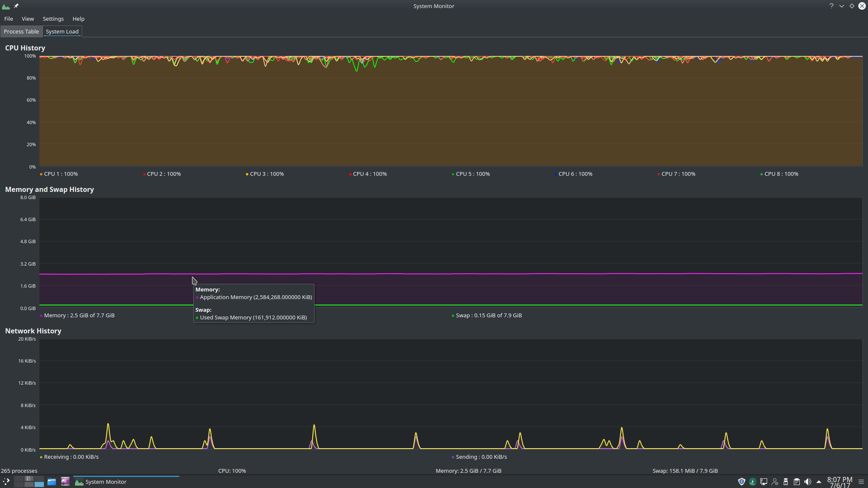This screenshot has height=488, width=868.
Task: Click the CPU 4 : 100% legend
Action: [368, 174]
